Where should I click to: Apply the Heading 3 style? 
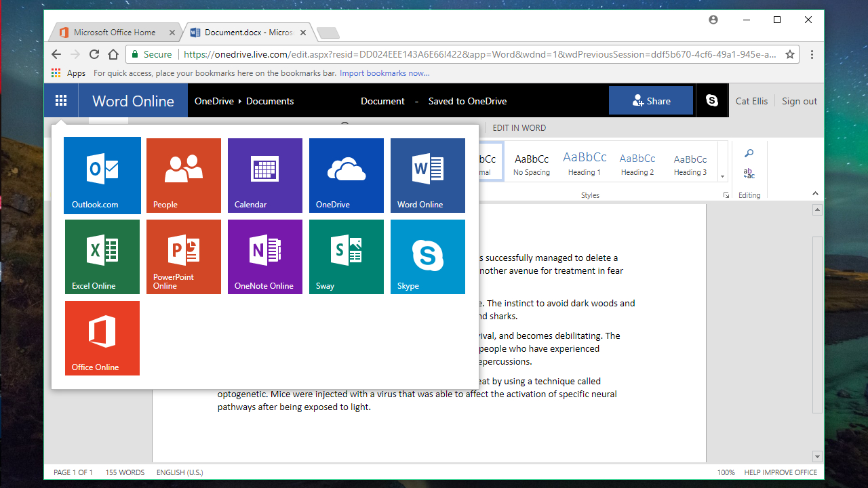[x=690, y=164]
